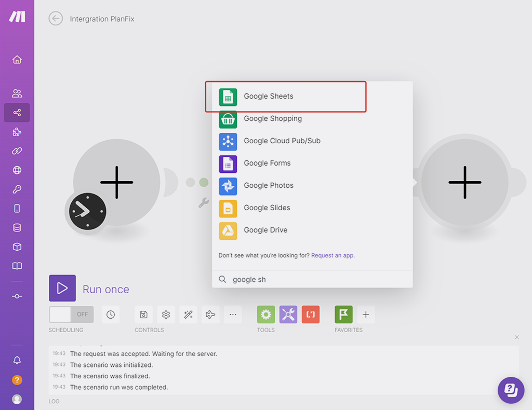Open the Data structures cube icon
Image resolution: width=532 pixels, height=410 pixels.
click(17, 247)
